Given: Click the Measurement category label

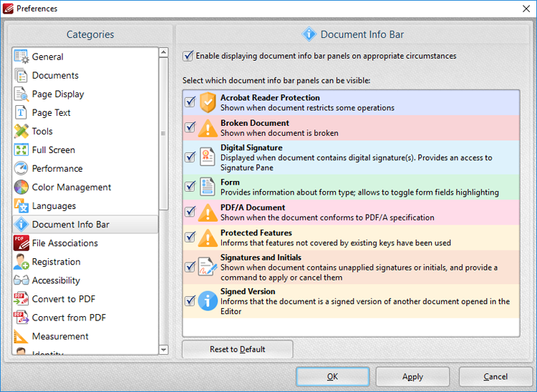Looking at the screenshot, I should pyautogui.click(x=60, y=336).
